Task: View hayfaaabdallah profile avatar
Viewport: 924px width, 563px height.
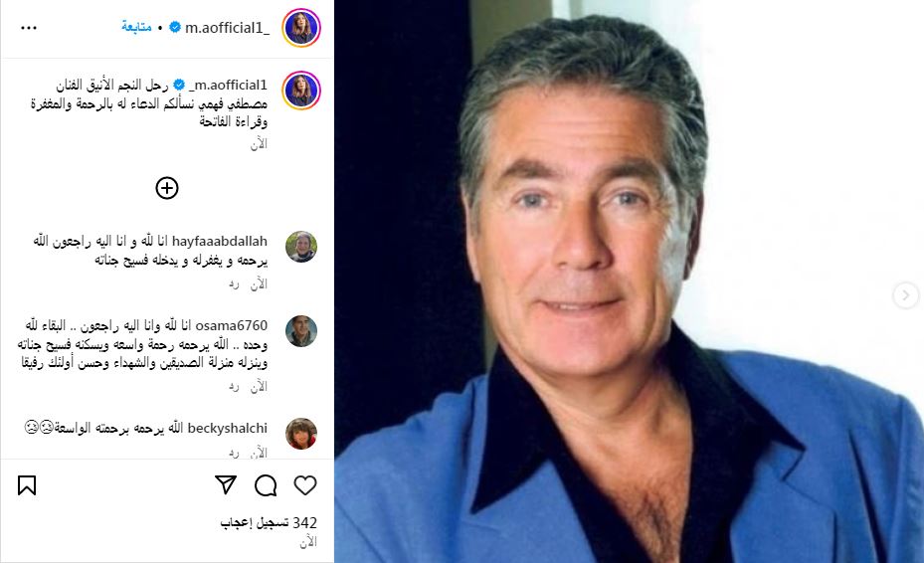Action: pyautogui.click(x=301, y=247)
